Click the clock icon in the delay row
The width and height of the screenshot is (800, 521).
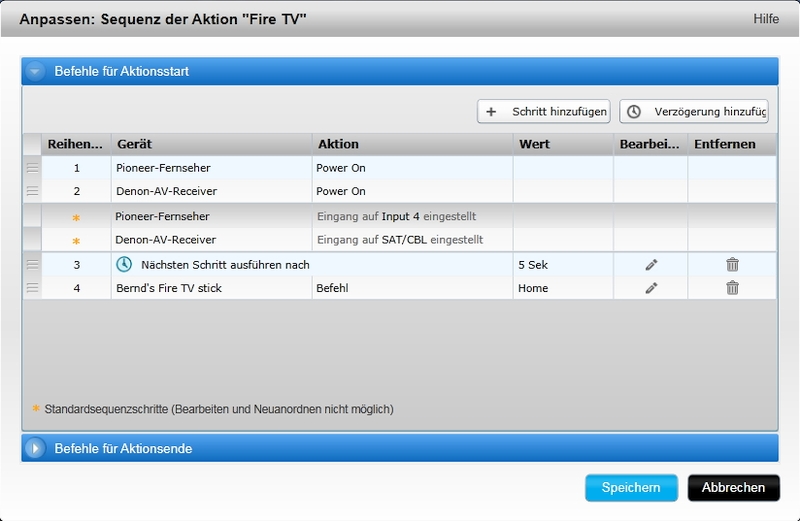(124, 265)
